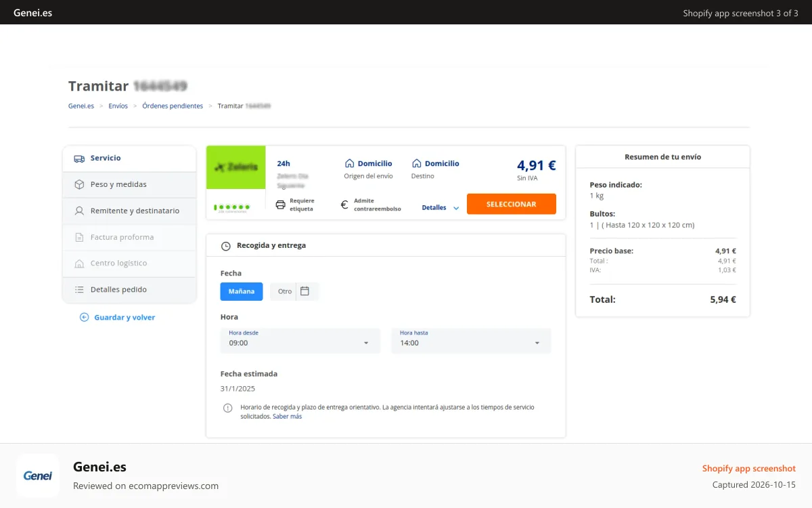
Task: Click Guardar y volver link
Action: click(125, 317)
